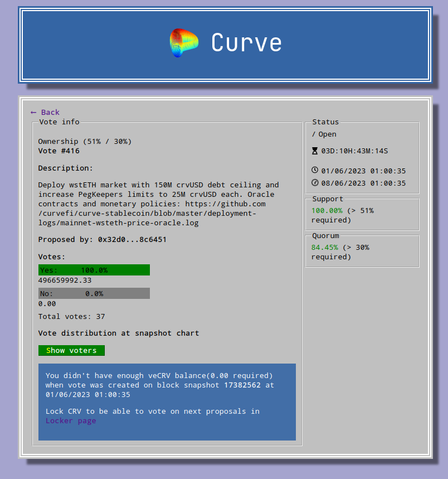Click the Status panel title
This screenshot has height=479, width=448.
pyautogui.click(x=325, y=122)
